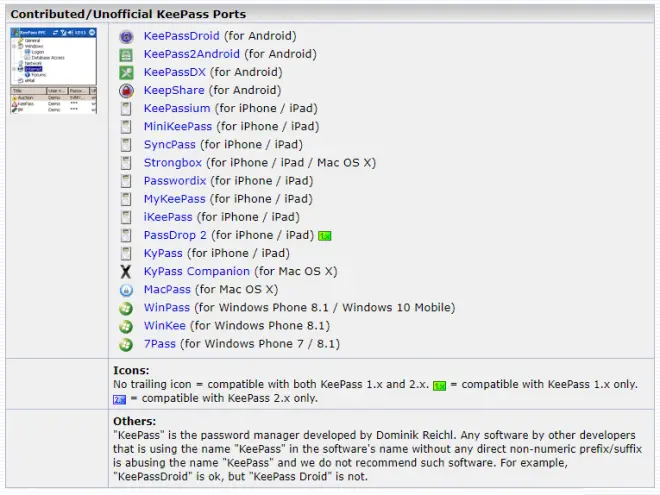Follow the SyncPass link
Screen dimensions: 660x495
(170, 144)
